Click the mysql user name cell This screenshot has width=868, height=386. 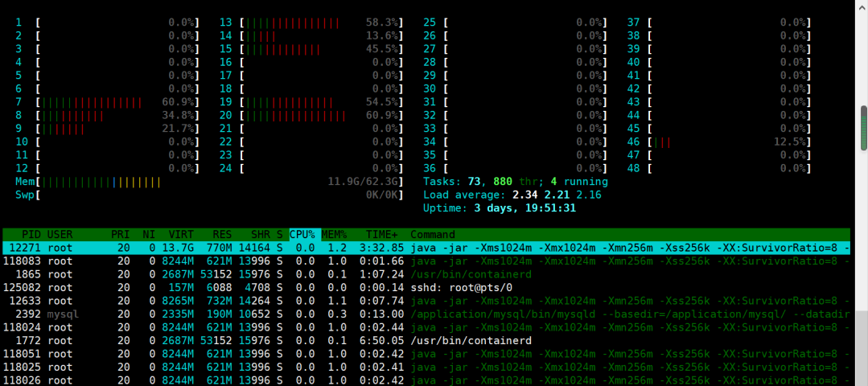point(63,314)
